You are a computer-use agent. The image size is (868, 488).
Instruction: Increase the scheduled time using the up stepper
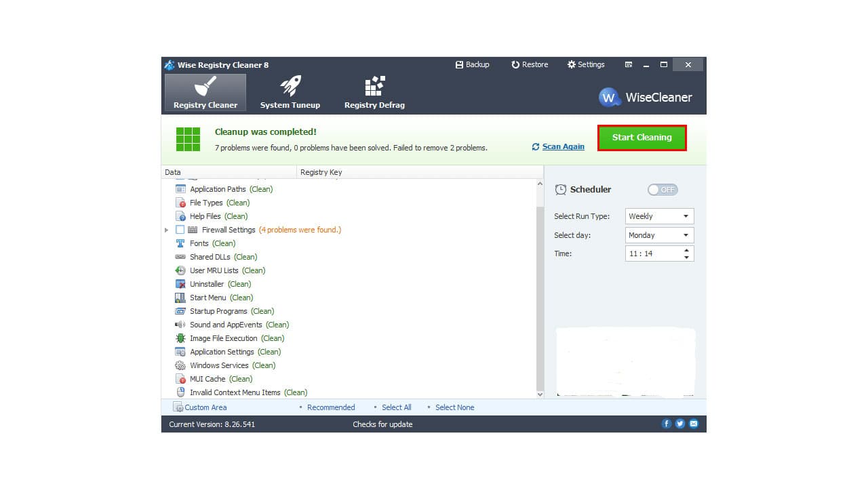pyautogui.click(x=685, y=250)
